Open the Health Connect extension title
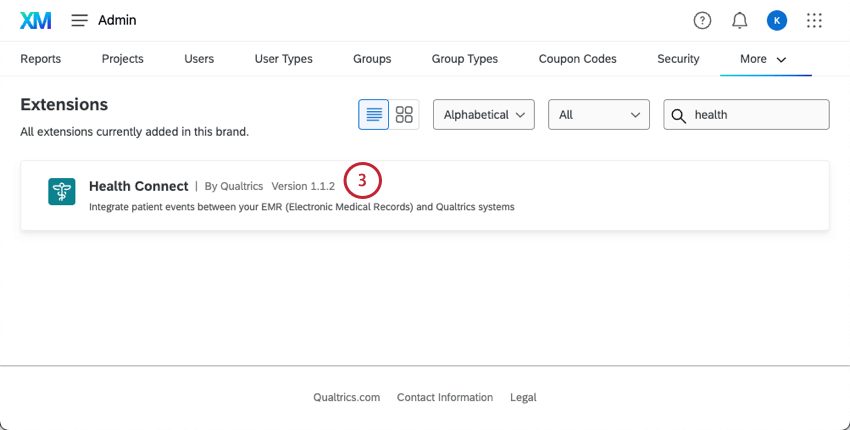Image resolution: width=850 pixels, height=430 pixels. click(x=138, y=186)
